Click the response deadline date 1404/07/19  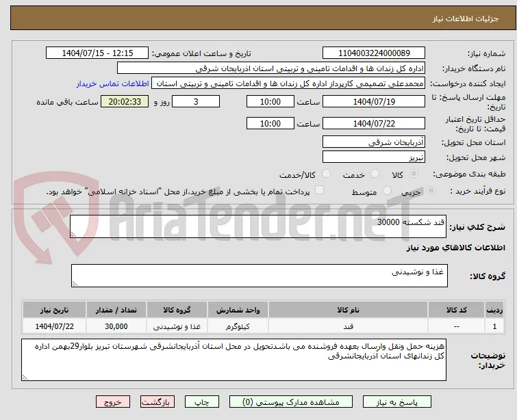[374, 101]
